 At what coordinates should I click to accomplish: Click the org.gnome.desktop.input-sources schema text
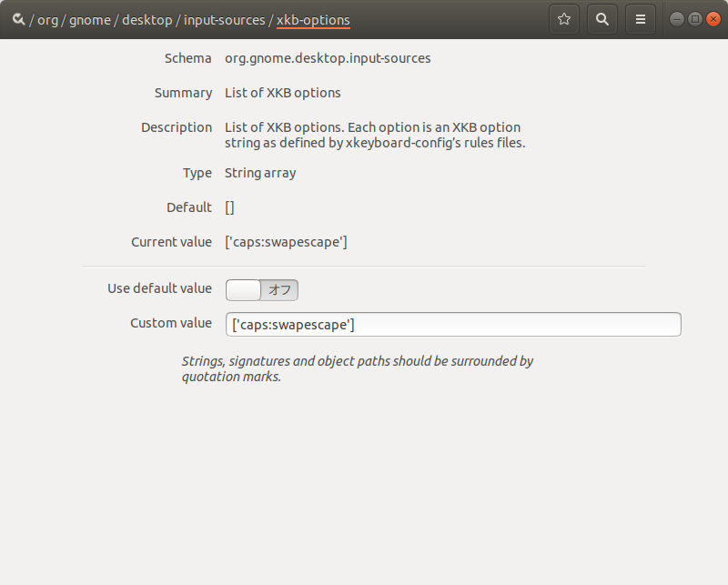pyautogui.click(x=328, y=57)
